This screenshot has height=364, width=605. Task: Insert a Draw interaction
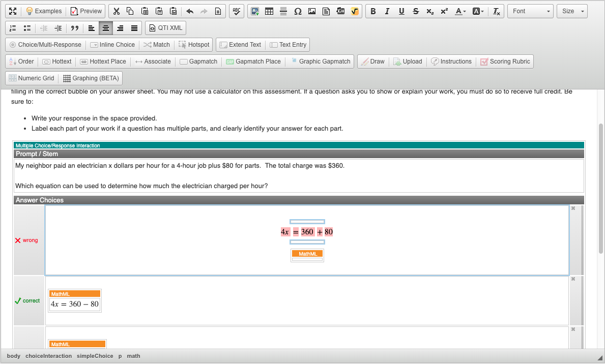coord(373,62)
